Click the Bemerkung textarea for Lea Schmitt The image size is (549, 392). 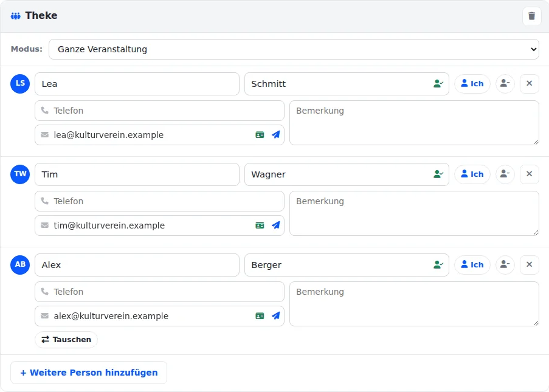414,123
